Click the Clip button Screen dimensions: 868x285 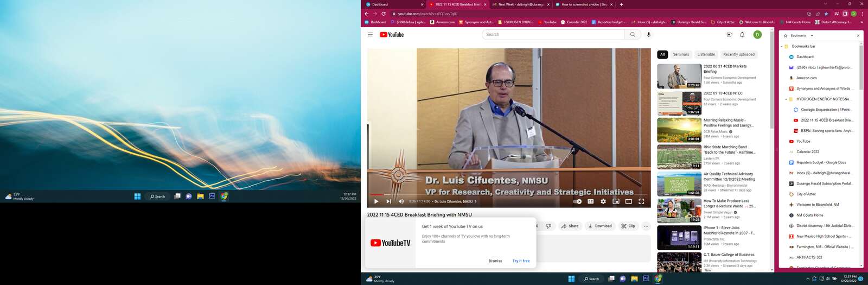pyautogui.click(x=628, y=226)
